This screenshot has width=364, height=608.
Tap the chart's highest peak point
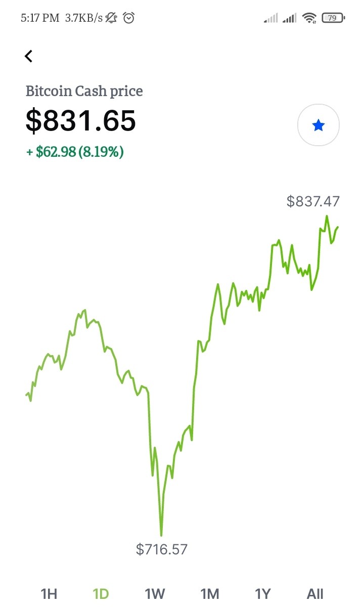tap(327, 216)
